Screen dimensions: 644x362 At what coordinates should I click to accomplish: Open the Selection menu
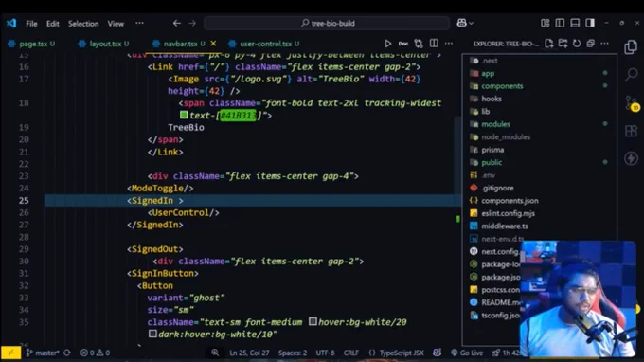click(x=83, y=24)
